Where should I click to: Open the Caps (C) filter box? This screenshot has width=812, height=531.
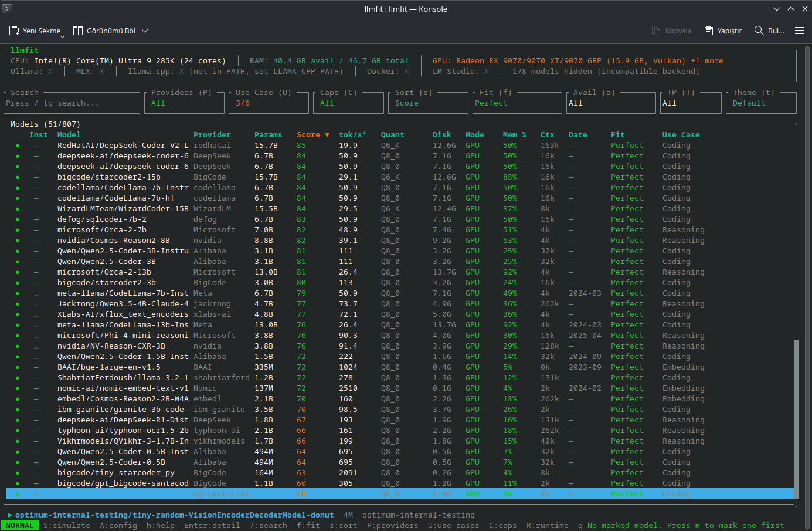(x=349, y=103)
